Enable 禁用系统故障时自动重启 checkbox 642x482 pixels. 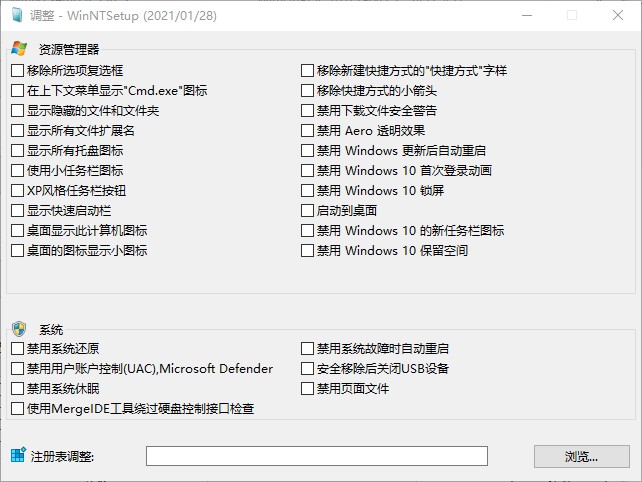point(307,348)
